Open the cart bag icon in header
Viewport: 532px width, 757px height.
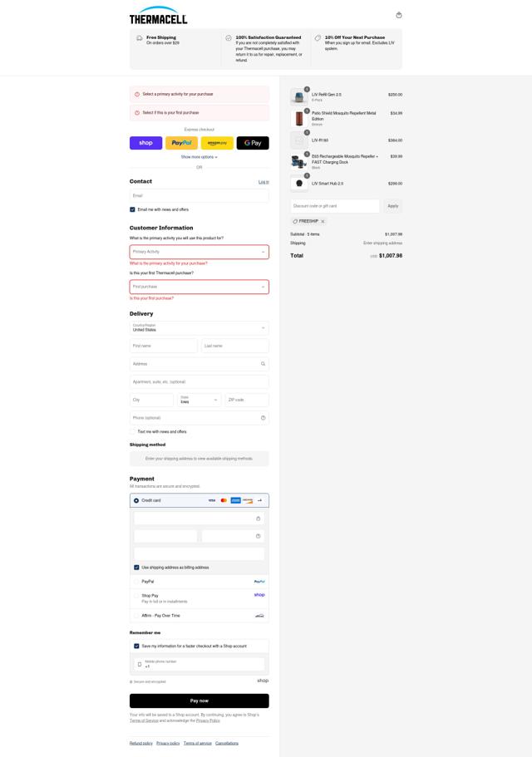point(399,15)
